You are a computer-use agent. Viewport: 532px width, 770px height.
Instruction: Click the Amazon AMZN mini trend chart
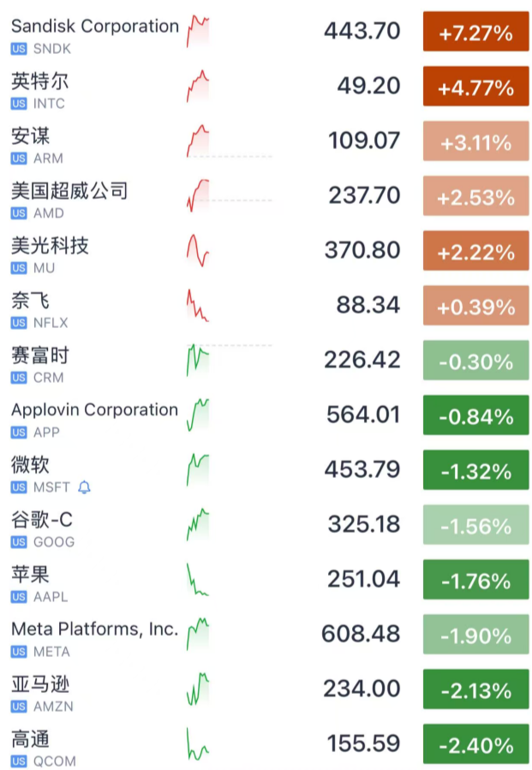(x=198, y=689)
